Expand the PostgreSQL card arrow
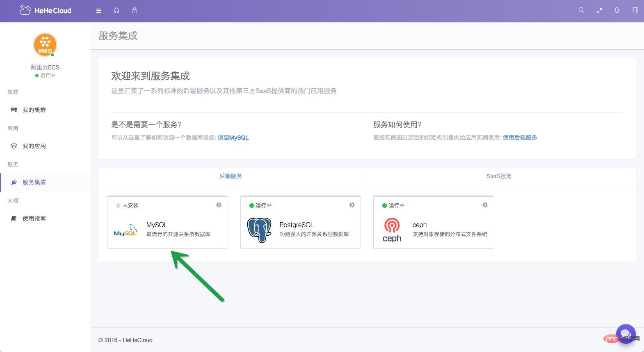This screenshot has height=352, width=644. (352, 205)
